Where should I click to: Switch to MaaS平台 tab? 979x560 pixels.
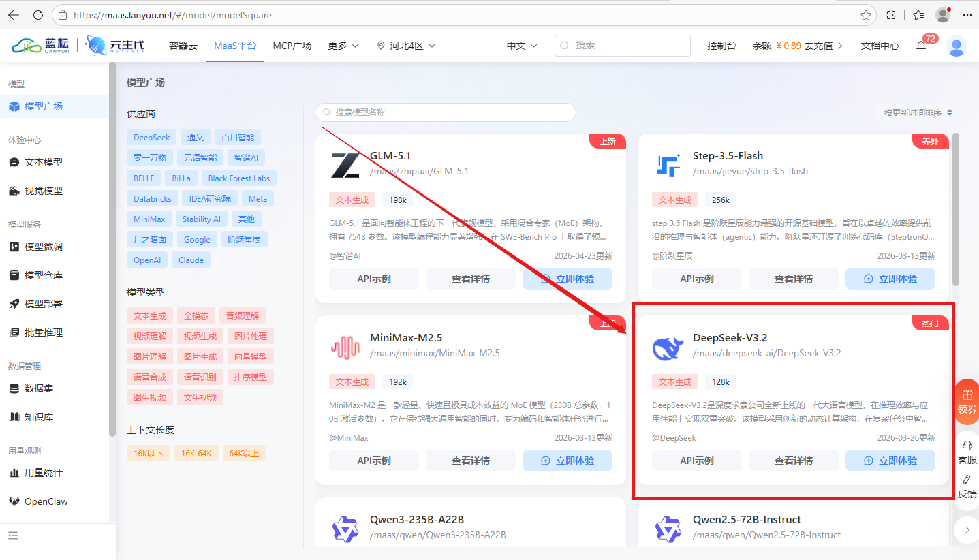(235, 46)
